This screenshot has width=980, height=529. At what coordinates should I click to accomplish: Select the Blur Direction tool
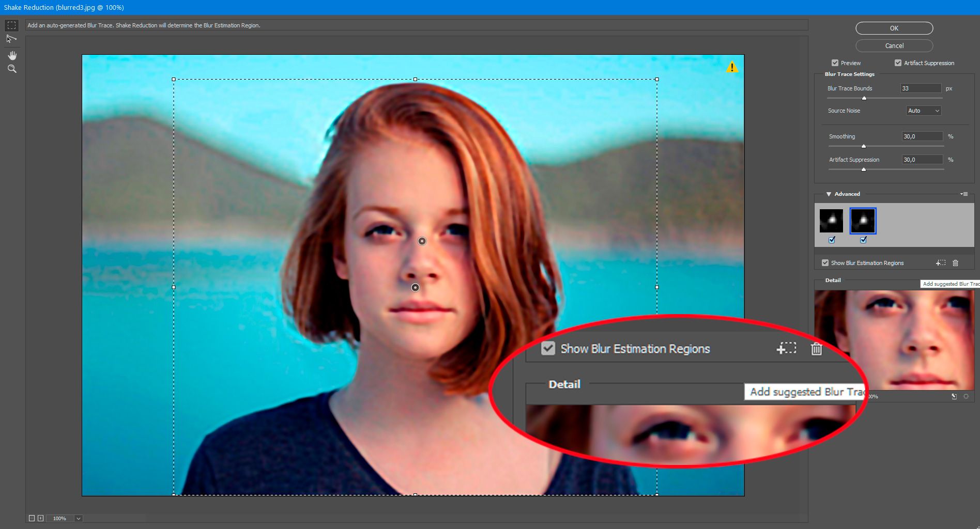[x=11, y=38]
